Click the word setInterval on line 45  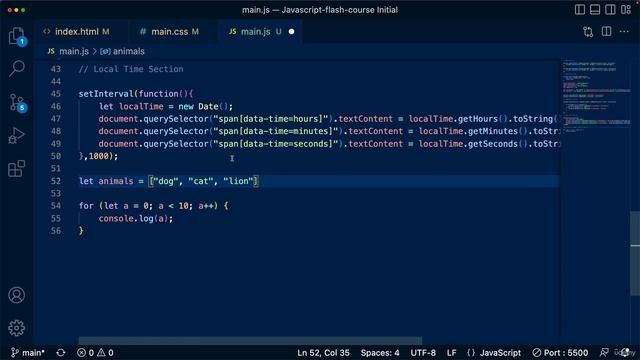(x=106, y=94)
